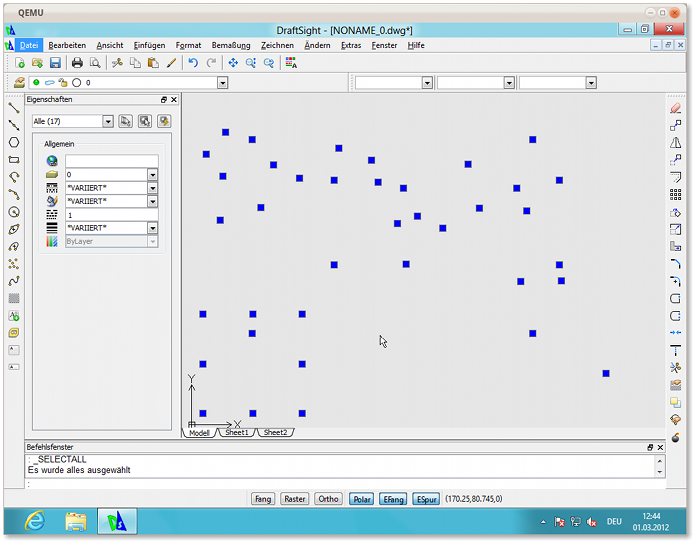This screenshot has width=693, height=541.
Task: Click the Undo arrow icon
Action: 193,63
